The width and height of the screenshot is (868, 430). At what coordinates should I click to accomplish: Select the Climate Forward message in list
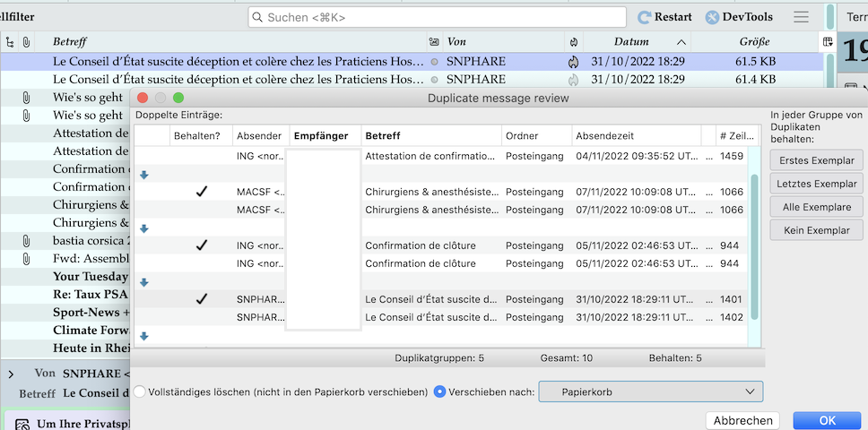tap(65, 331)
